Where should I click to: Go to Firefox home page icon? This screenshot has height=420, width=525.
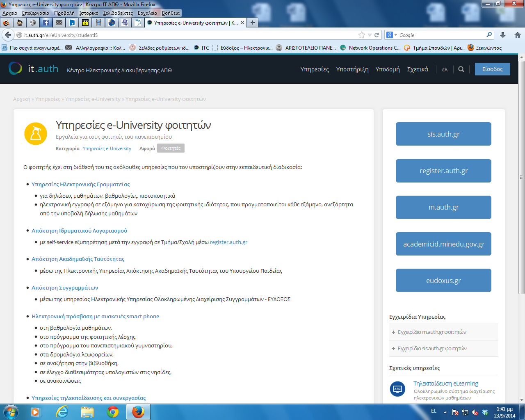pyautogui.click(x=518, y=35)
